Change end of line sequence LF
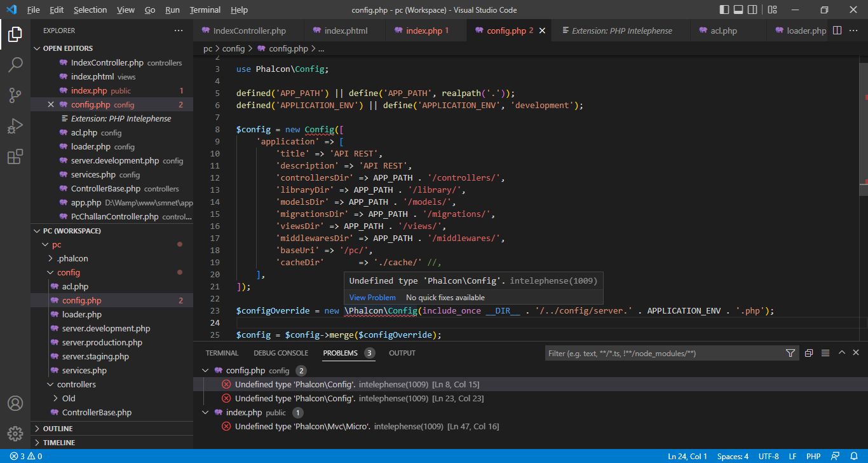 (793, 456)
